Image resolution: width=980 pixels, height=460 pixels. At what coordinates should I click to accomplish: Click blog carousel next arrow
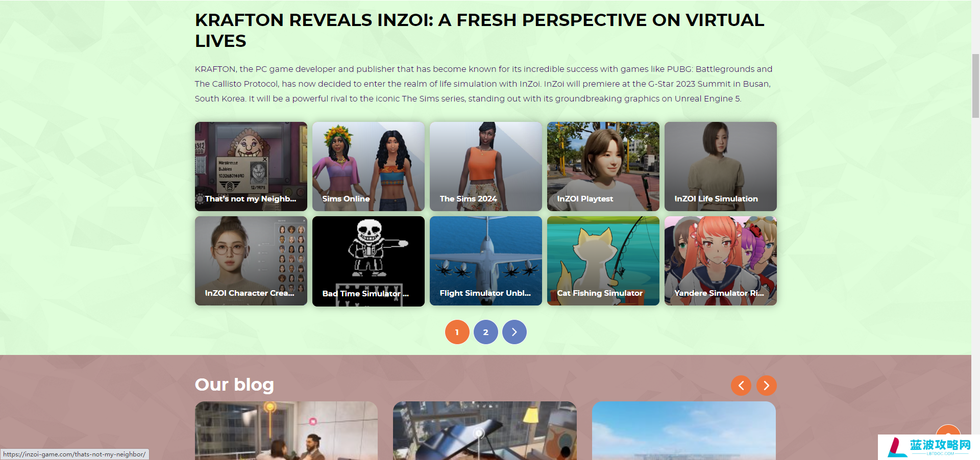click(766, 386)
